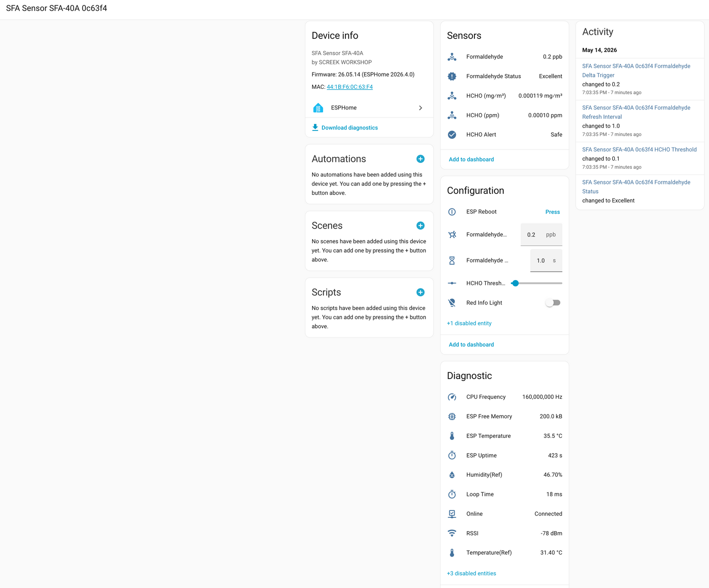Screen dimensions: 709x588
Task: Open HCHO Threshold activity entry link
Action: [639, 150]
